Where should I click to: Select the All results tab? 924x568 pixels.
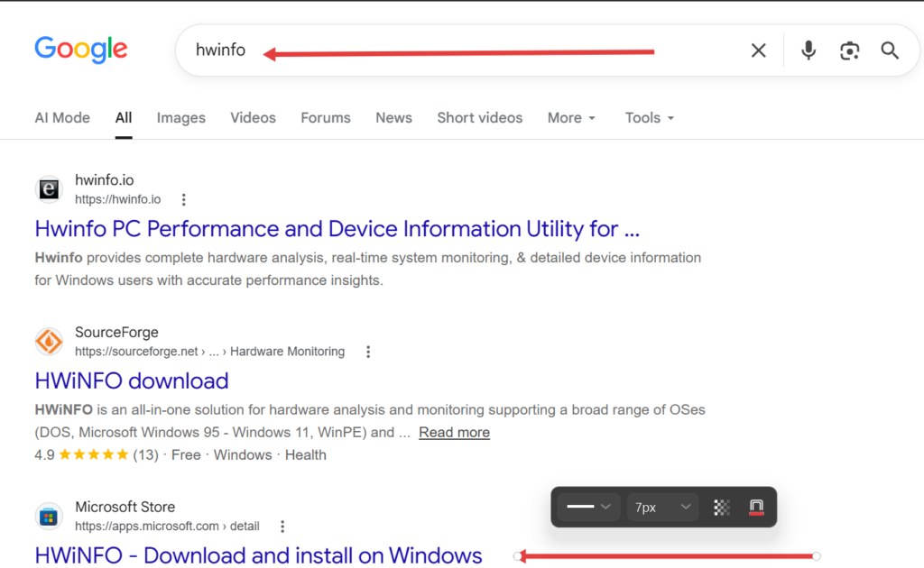[x=123, y=118]
